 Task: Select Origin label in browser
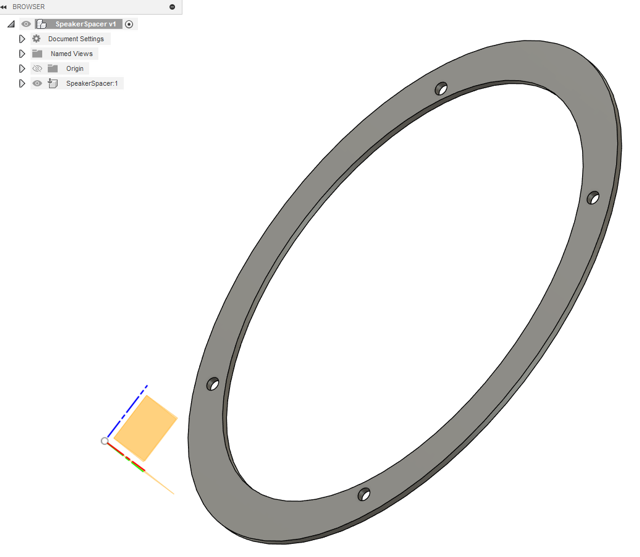point(75,69)
